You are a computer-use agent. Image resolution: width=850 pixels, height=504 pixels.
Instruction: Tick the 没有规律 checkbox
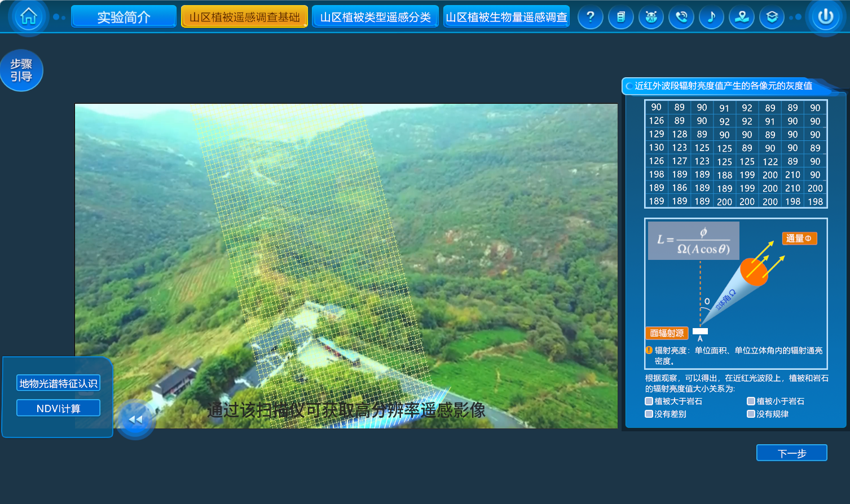tap(751, 414)
